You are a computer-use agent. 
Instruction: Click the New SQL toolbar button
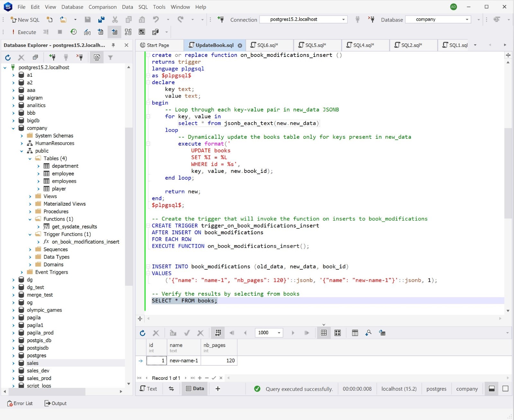click(25, 20)
